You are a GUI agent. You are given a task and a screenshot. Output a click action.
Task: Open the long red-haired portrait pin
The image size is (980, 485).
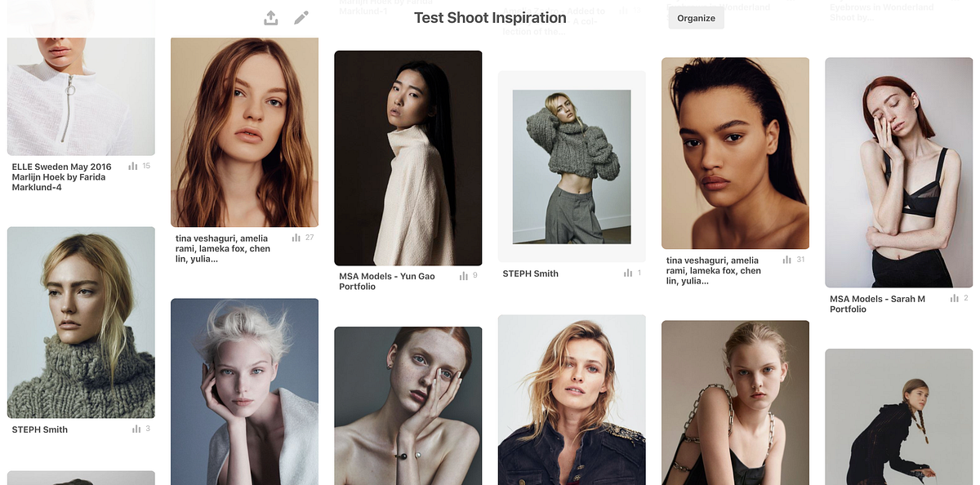tap(244, 132)
